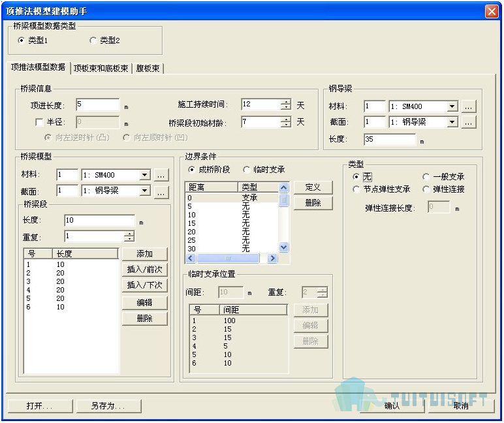The width and height of the screenshot is (504, 423).
Task: Click the 另存为... button
Action: pyautogui.click(x=108, y=406)
